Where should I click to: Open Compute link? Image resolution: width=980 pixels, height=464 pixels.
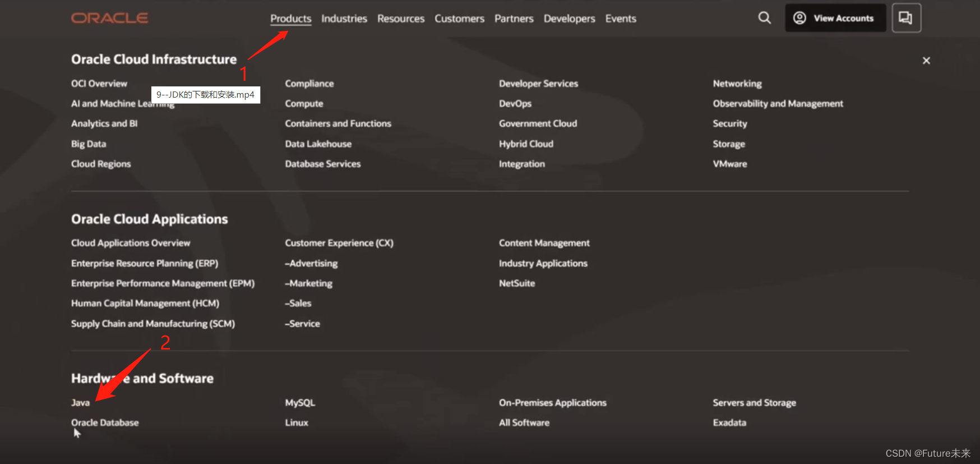point(304,104)
